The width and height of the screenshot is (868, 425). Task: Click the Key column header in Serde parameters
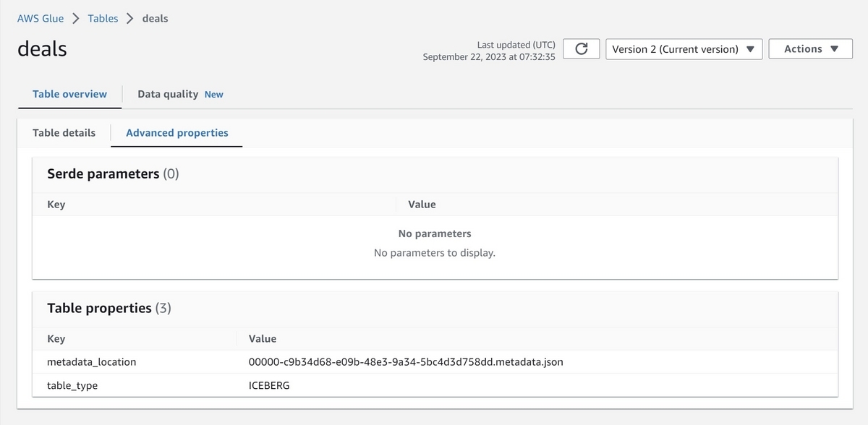point(56,205)
